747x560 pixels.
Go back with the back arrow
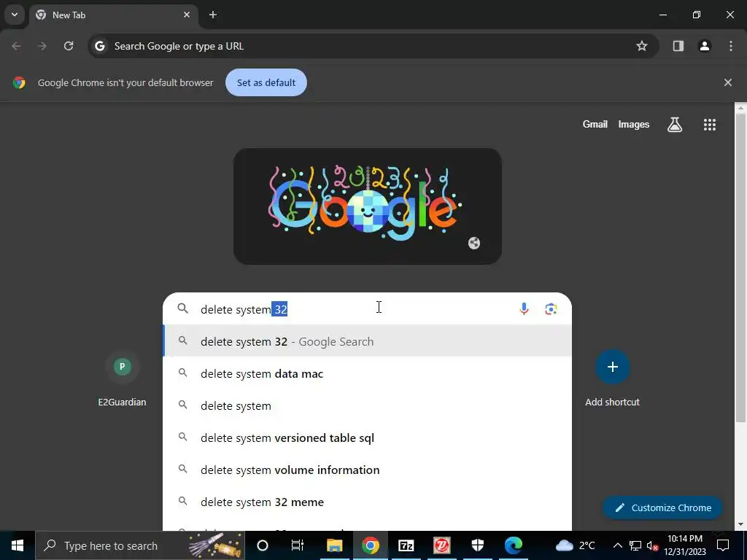tap(16, 46)
